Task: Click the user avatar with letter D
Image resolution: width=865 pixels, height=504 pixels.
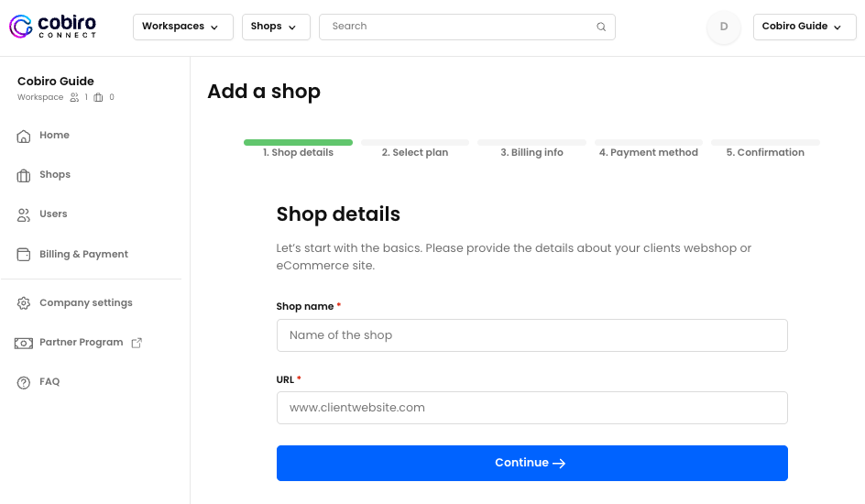Action: (x=724, y=27)
